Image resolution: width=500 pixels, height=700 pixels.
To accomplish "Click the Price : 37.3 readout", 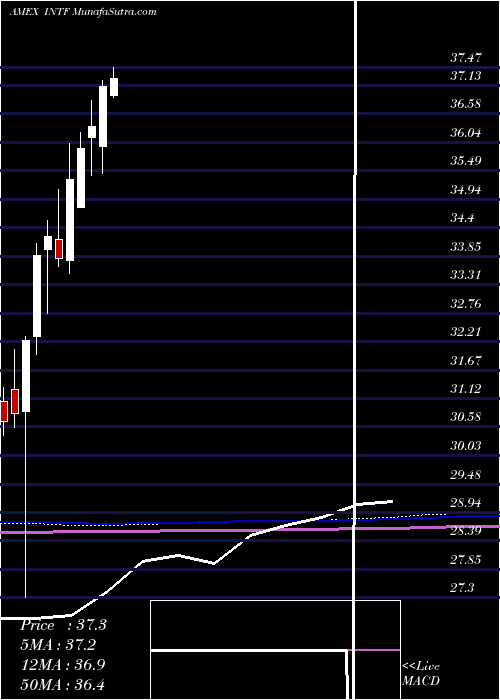I will 63,625.
